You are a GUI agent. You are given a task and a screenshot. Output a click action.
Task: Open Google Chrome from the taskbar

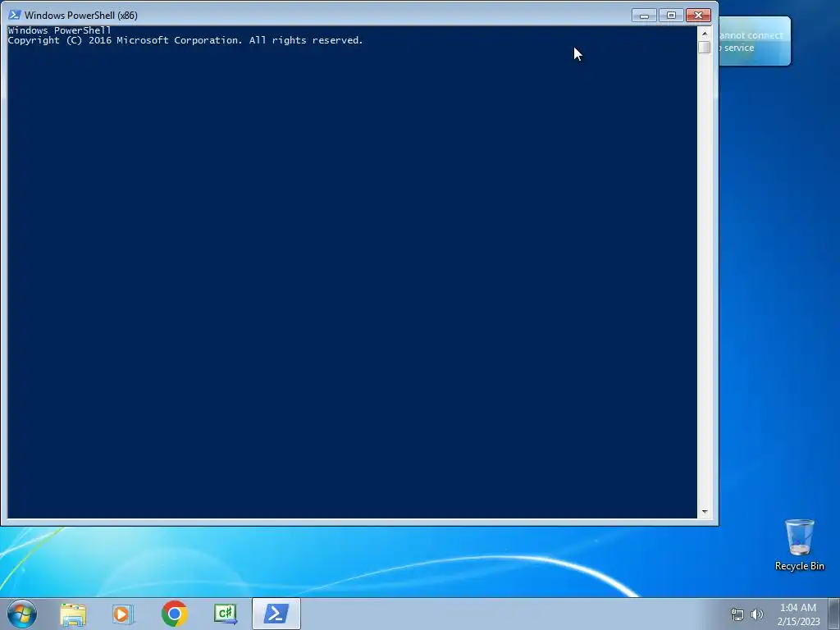(x=174, y=614)
